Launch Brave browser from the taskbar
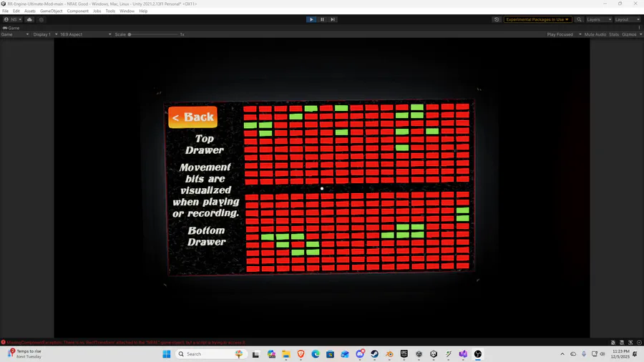 (301, 354)
